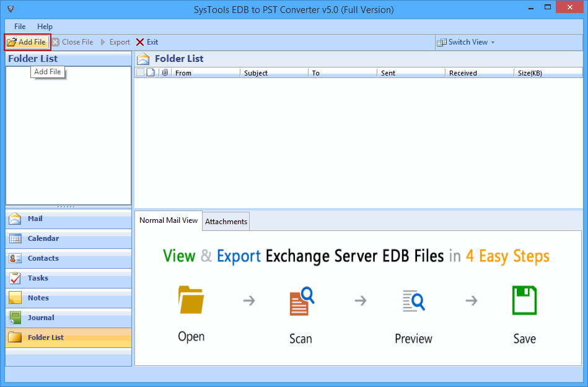Click the Exit toolbar button
The width and height of the screenshot is (588, 387).
[x=147, y=42]
